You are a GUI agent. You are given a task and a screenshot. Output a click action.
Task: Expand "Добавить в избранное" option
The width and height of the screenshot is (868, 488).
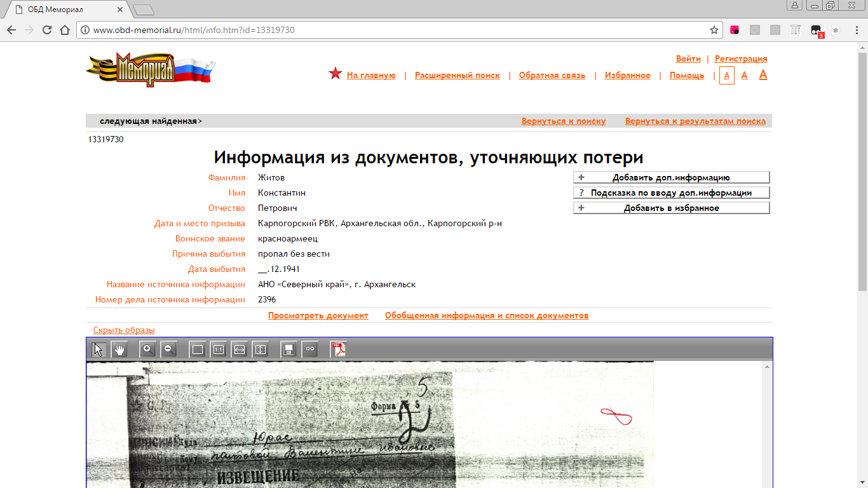click(x=672, y=208)
